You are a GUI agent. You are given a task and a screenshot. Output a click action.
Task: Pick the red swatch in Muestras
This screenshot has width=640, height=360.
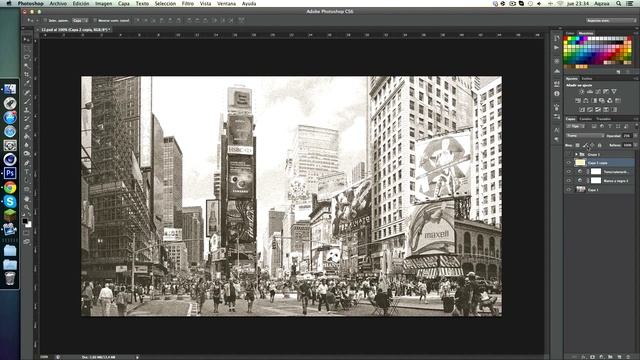pos(565,38)
